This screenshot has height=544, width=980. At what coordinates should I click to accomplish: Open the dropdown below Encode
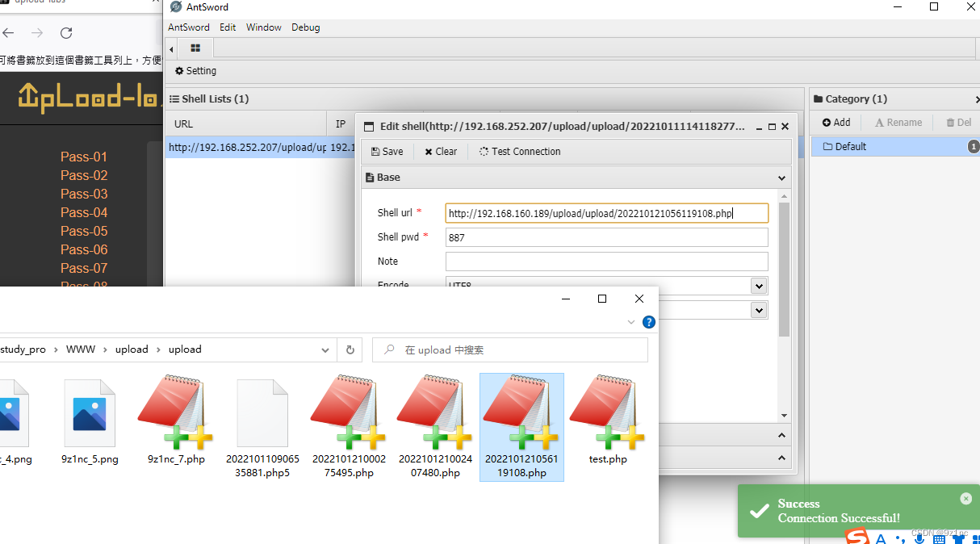pos(759,310)
